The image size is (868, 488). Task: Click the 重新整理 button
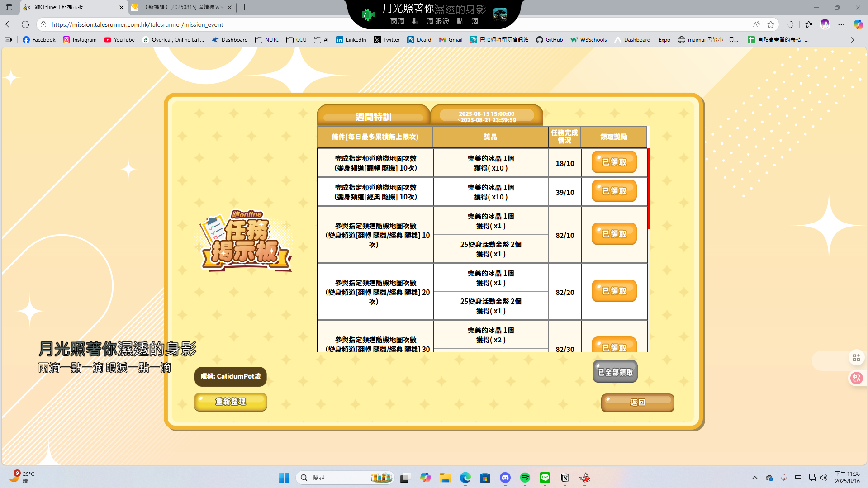click(231, 402)
